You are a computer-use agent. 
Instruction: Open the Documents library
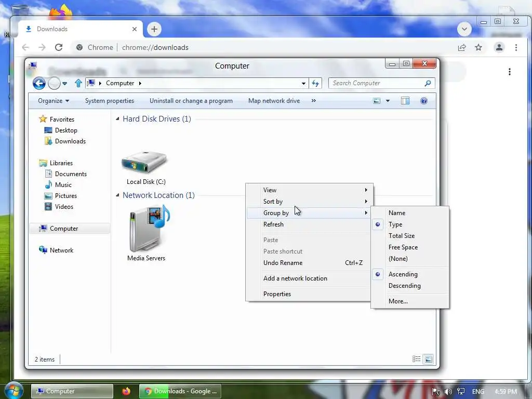[71, 174]
